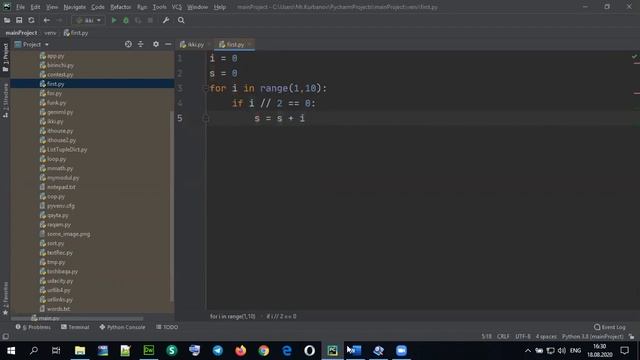
Task: Click the CRLF line separator status
Action: pyautogui.click(x=503, y=337)
